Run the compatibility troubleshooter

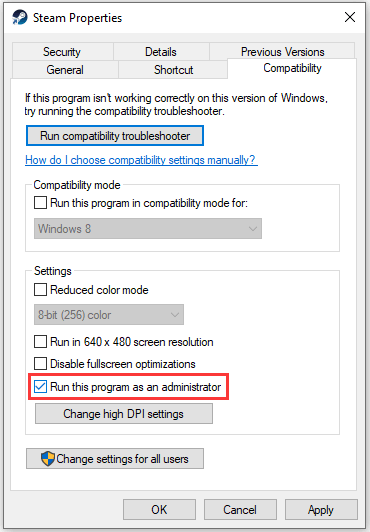pyautogui.click(x=115, y=136)
